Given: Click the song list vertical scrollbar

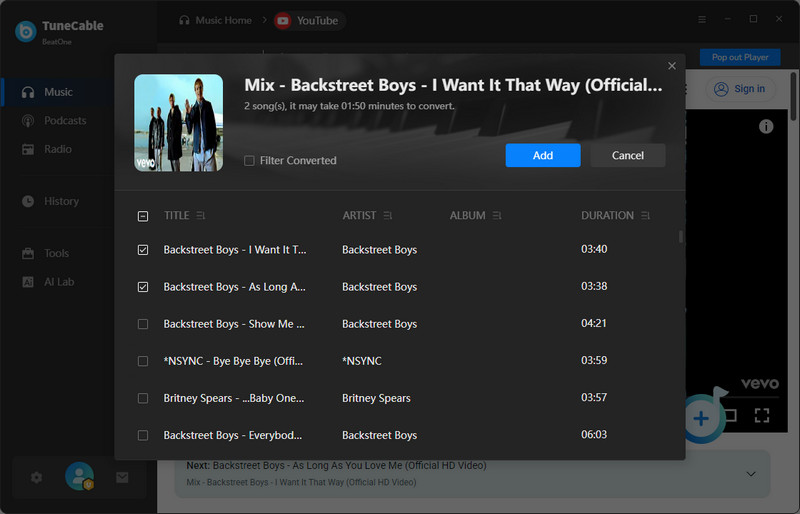Looking at the screenshot, I should click(x=681, y=238).
